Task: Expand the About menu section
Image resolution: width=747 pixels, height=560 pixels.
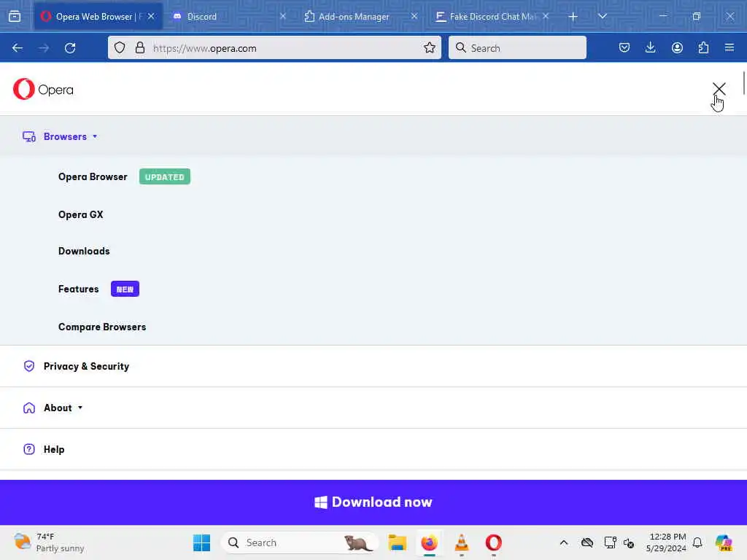Action: point(63,408)
